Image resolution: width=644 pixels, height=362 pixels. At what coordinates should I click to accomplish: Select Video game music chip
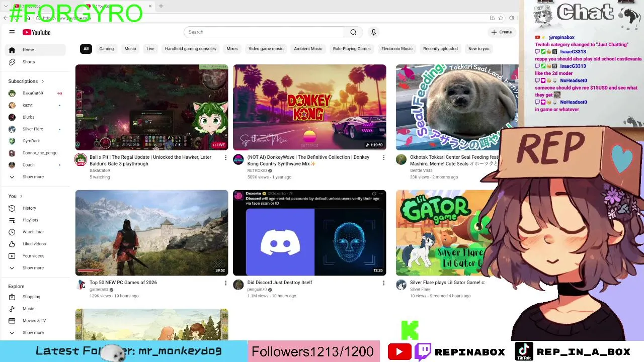pyautogui.click(x=266, y=49)
